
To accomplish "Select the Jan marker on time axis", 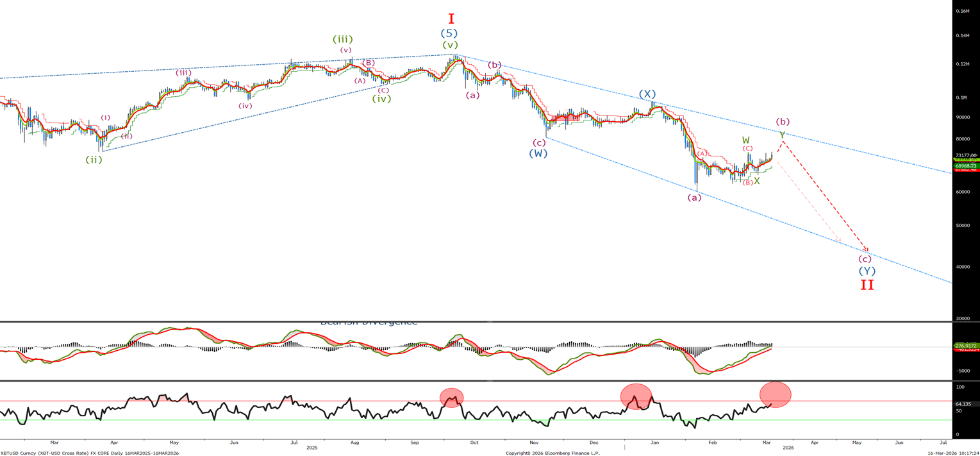I will 654,443.
